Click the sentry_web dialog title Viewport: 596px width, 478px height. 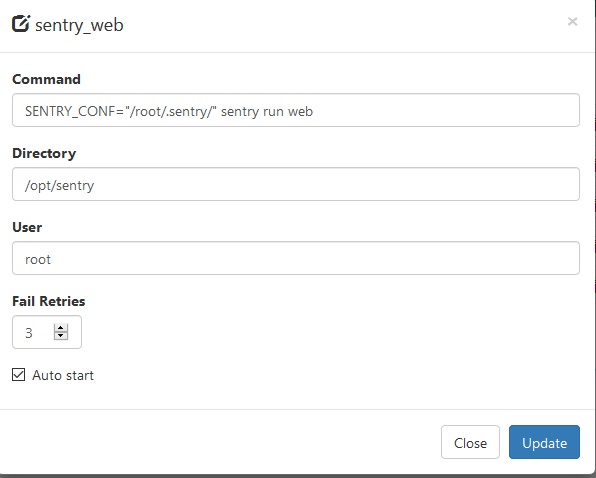(x=79, y=25)
